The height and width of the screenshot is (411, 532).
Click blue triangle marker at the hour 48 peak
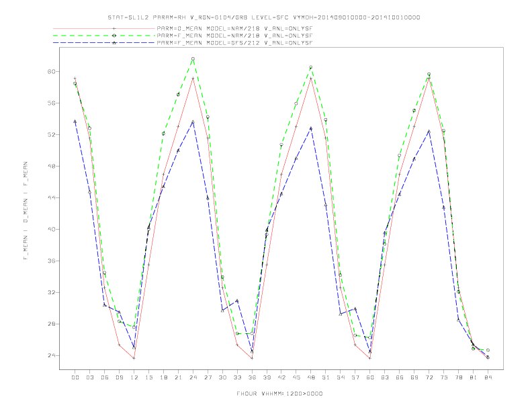point(311,128)
